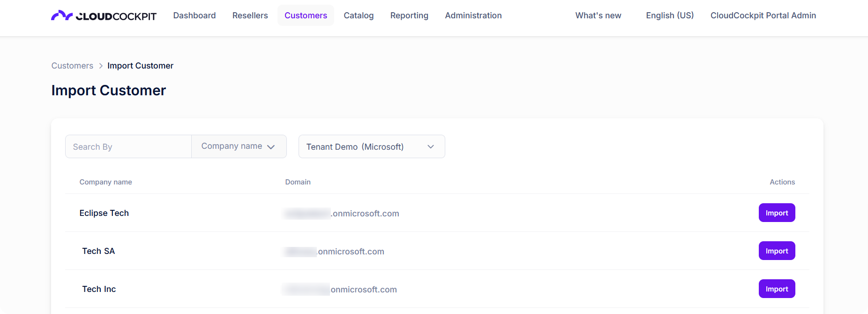Viewport: 868px width, 314px height.
Task: Click the Domain column header
Action: pos(298,182)
